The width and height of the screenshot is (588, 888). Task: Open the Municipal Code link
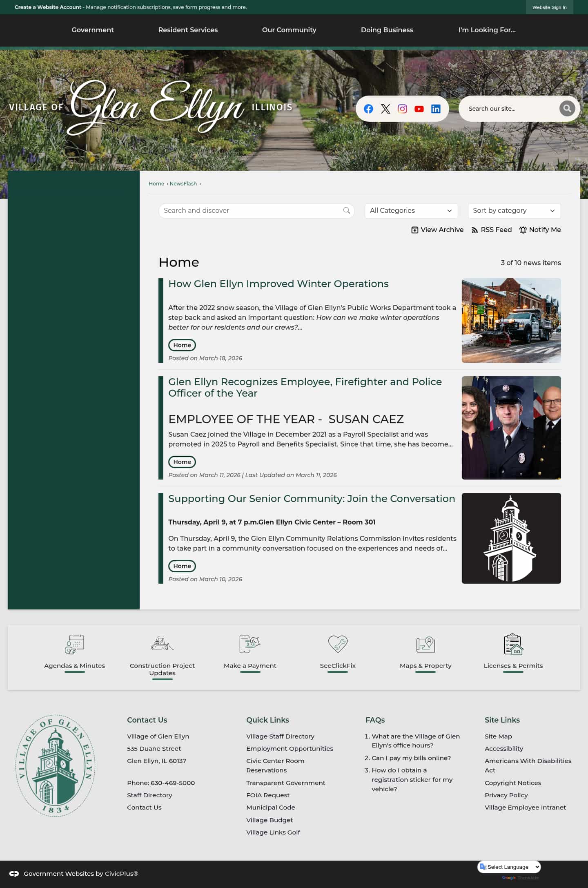(270, 808)
